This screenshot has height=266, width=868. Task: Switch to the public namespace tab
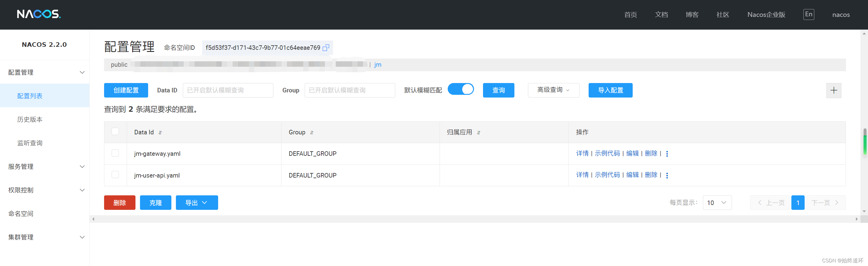click(119, 65)
